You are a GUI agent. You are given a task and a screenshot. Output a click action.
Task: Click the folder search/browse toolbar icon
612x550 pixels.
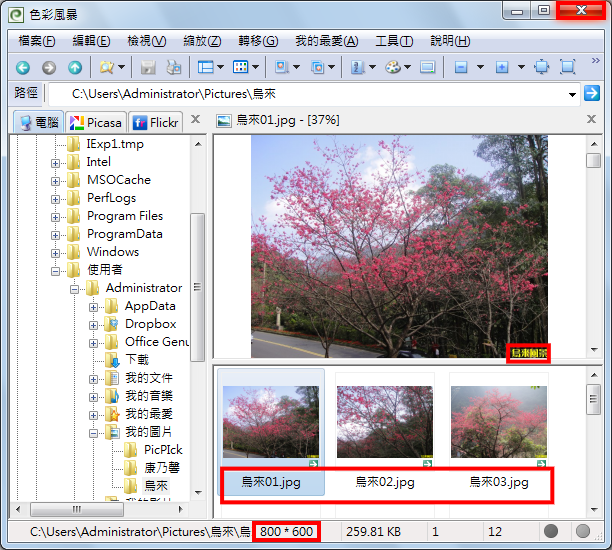[107, 68]
